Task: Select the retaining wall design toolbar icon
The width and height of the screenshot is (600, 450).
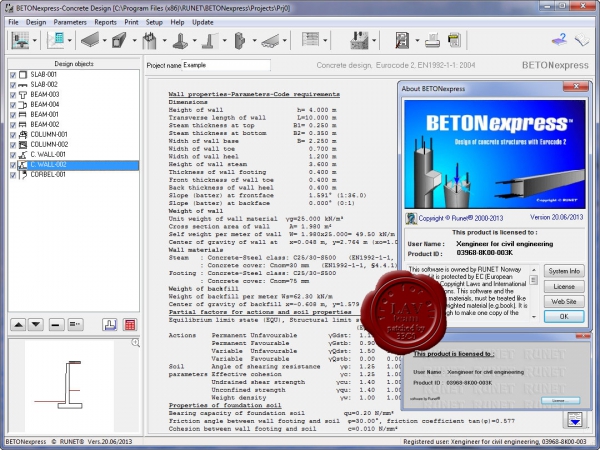Action: coord(210,41)
